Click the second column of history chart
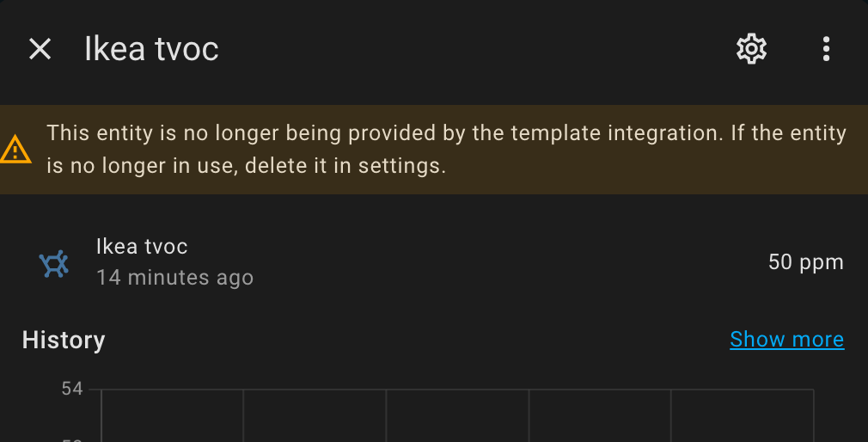 [x=315, y=415]
